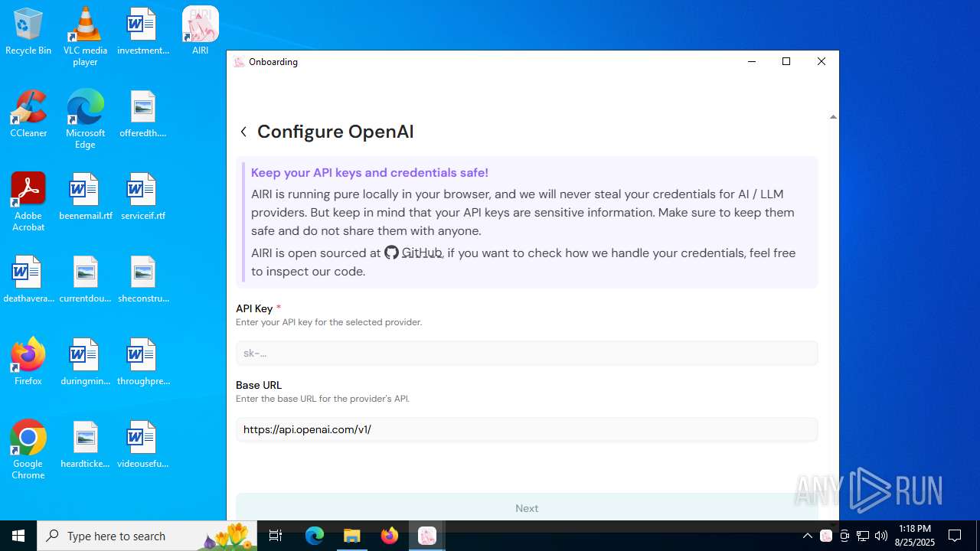Focus the Base URL input field
Viewport: 980px width, 551px height.
527,429
